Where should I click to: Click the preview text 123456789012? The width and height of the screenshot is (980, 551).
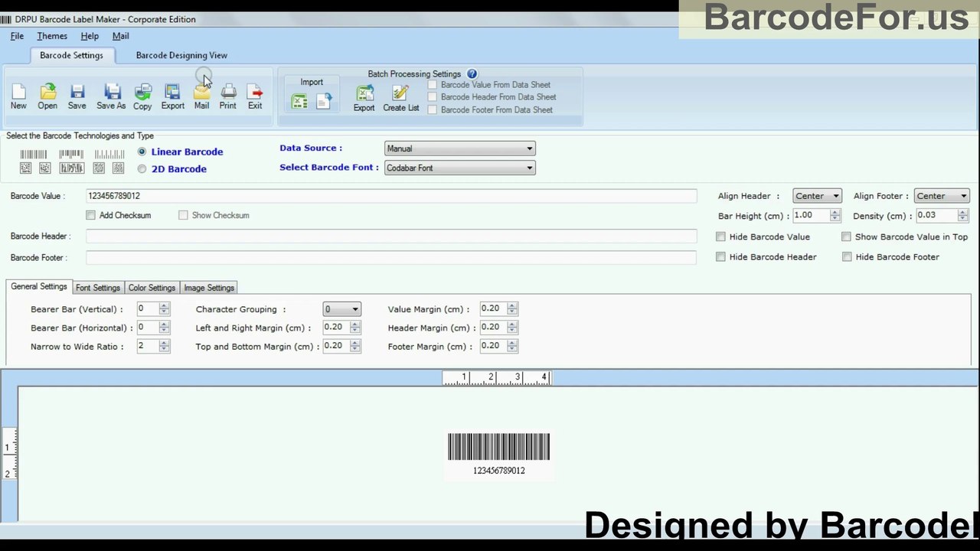(499, 471)
